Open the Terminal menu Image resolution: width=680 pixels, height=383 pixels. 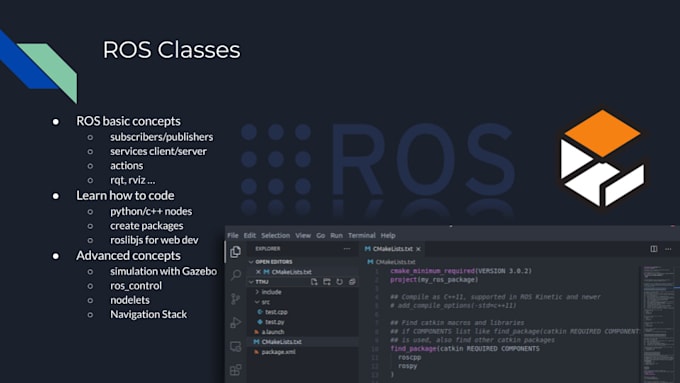point(362,235)
